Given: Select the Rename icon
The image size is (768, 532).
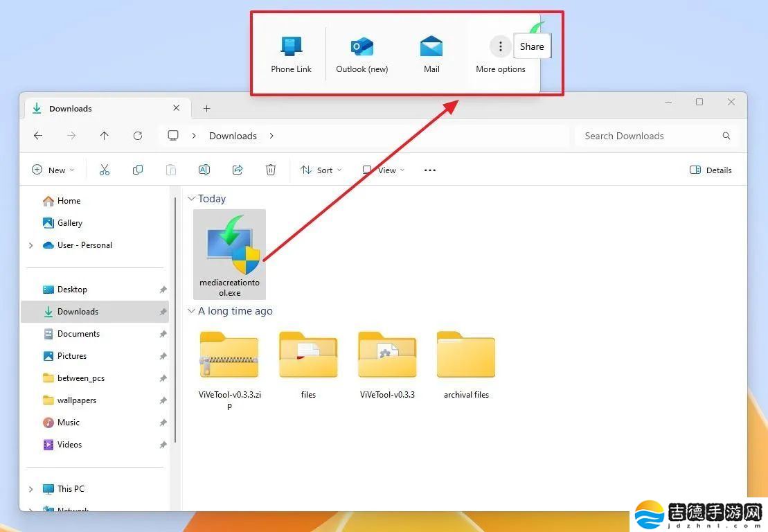Looking at the screenshot, I should 204,169.
